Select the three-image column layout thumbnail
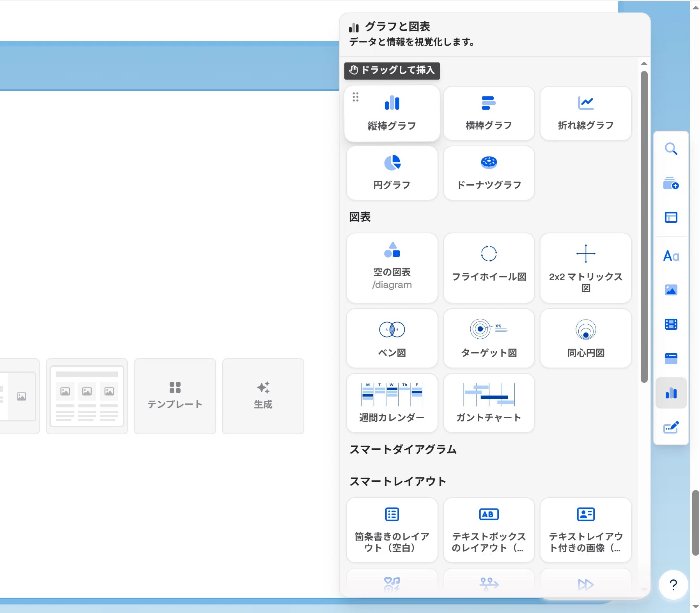The height and width of the screenshot is (613, 700). coord(87,396)
